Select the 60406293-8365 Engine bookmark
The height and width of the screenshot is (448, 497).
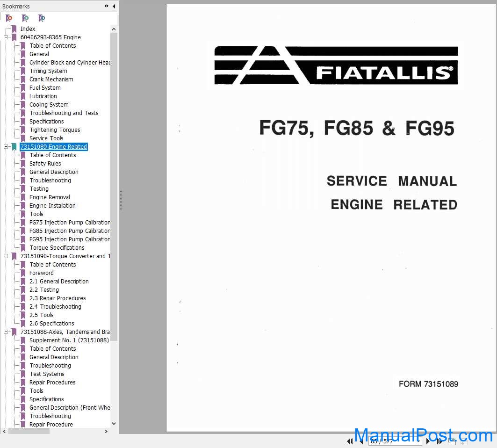(x=50, y=37)
